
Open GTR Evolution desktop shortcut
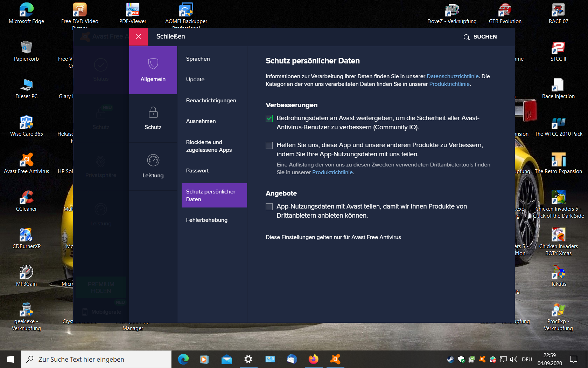pos(505,13)
